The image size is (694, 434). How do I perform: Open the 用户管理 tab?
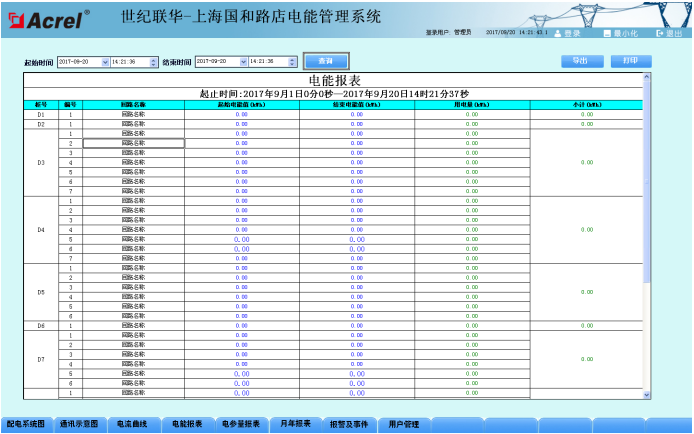click(x=403, y=424)
